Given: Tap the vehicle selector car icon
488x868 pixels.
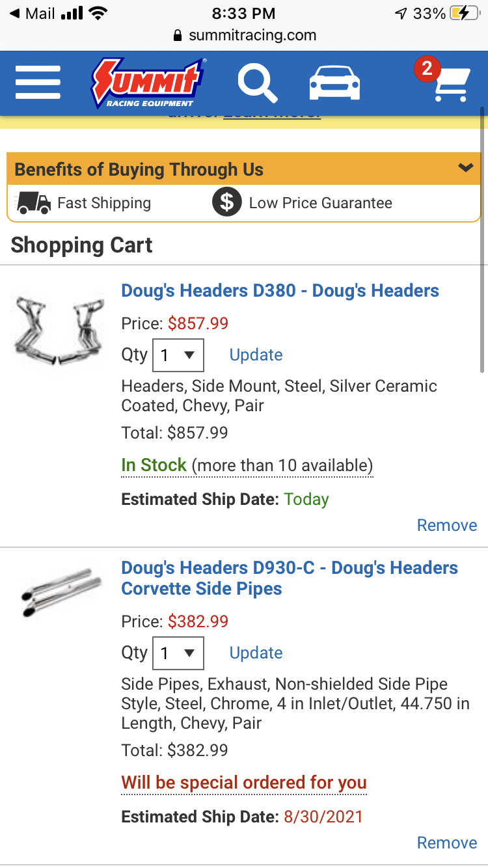Looking at the screenshot, I should [x=334, y=83].
